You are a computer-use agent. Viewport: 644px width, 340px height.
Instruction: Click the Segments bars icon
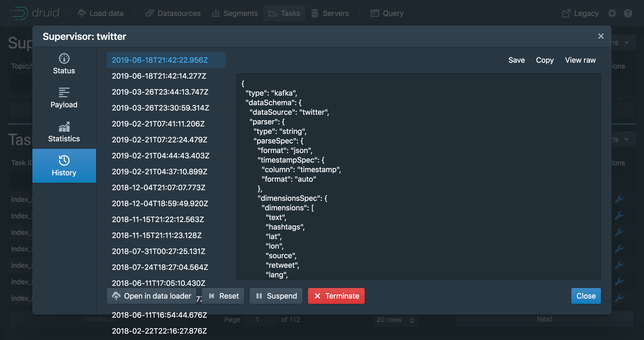point(216,13)
